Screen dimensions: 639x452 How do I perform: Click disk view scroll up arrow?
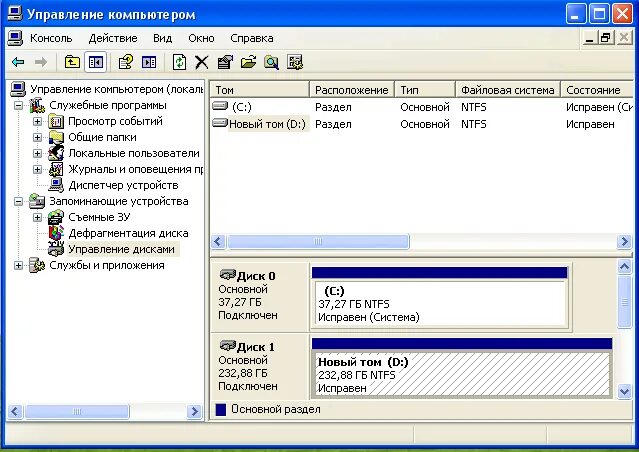[x=625, y=267]
